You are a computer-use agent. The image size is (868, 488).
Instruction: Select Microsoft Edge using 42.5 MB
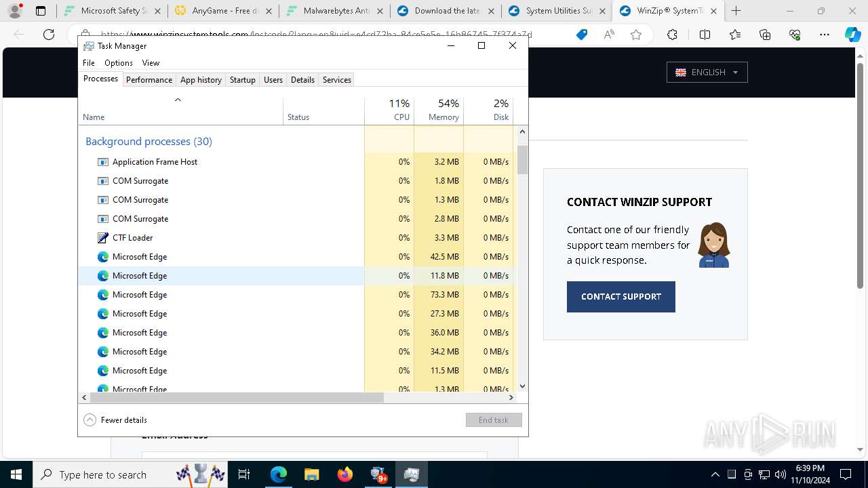pos(296,257)
